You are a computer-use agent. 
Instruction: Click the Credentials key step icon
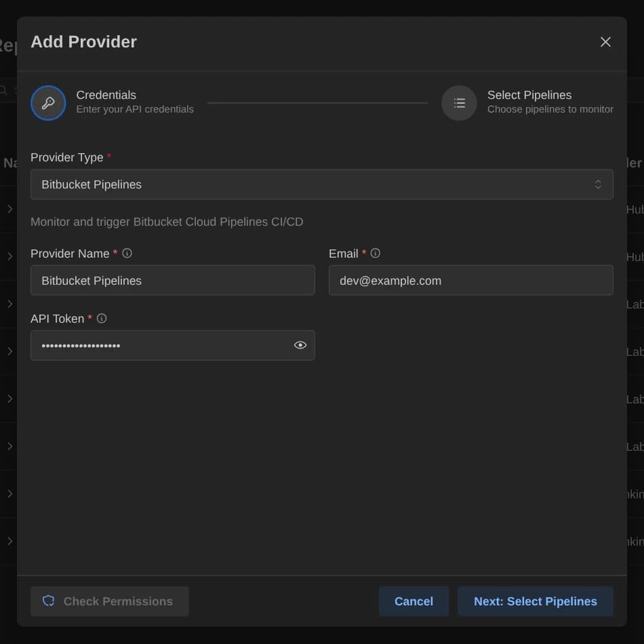(x=48, y=102)
